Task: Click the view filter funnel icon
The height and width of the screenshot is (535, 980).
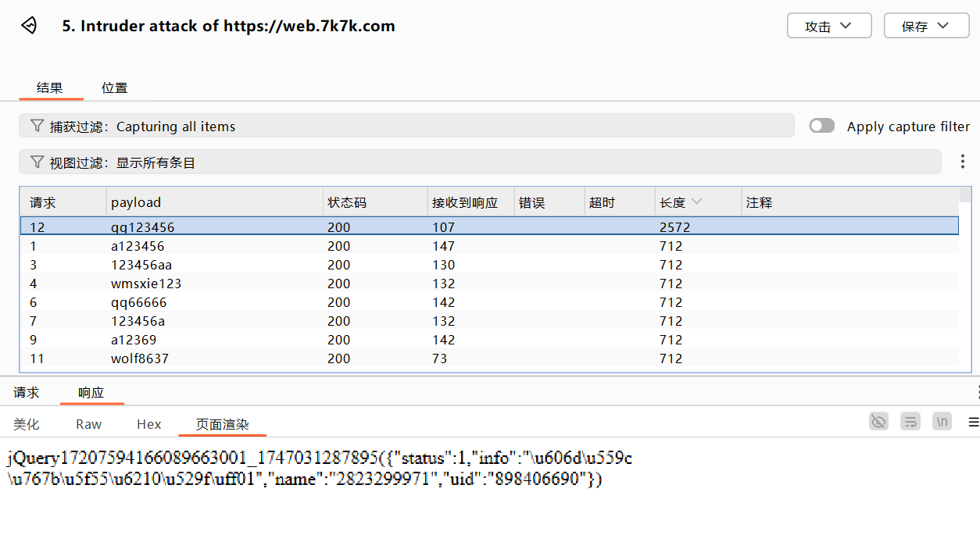Action: (x=36, y=162)
